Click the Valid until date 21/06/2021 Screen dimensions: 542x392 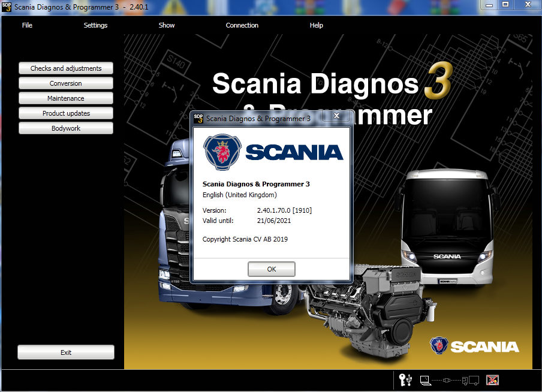pyautogui.click(x=274, y=221)
